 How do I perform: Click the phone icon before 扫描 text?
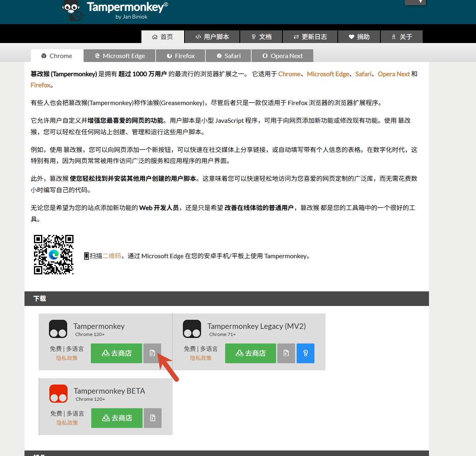(87, 256)
